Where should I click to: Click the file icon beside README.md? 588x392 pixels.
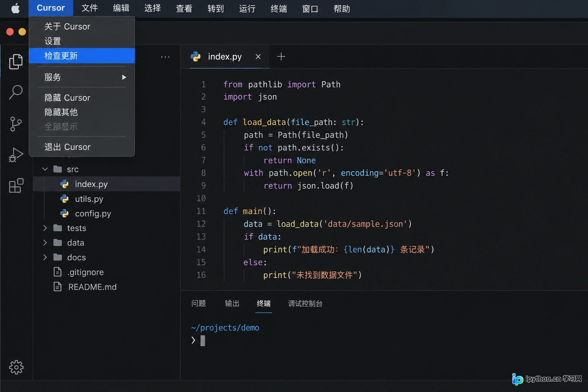coord(57,286)
